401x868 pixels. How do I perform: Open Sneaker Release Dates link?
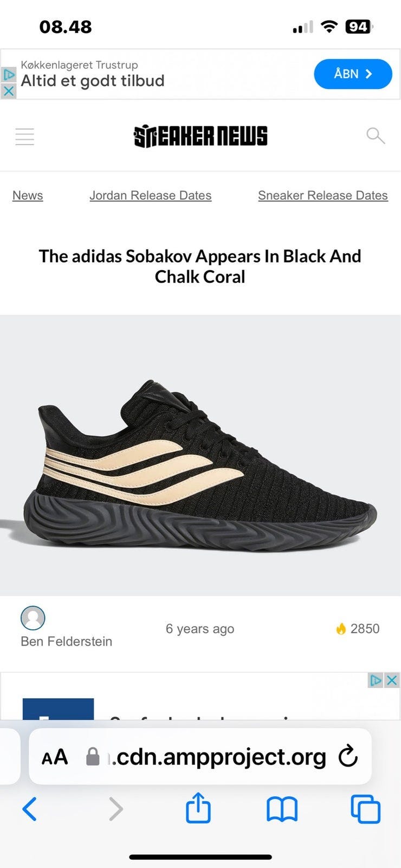(323, 195)
